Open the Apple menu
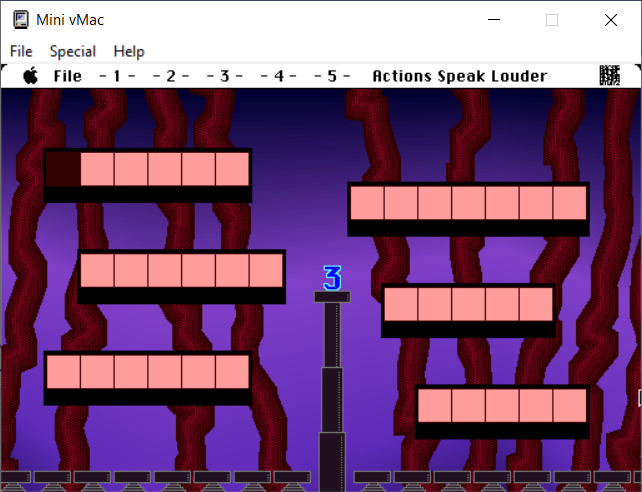Image resolution: width=642 pixels, height=492 pixels. tap(31, 76)
